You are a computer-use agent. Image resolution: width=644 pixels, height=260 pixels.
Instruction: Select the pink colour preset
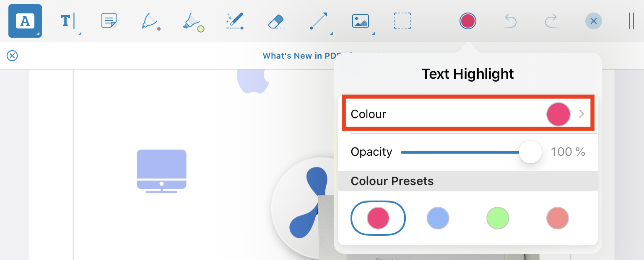tap(378, 218)
